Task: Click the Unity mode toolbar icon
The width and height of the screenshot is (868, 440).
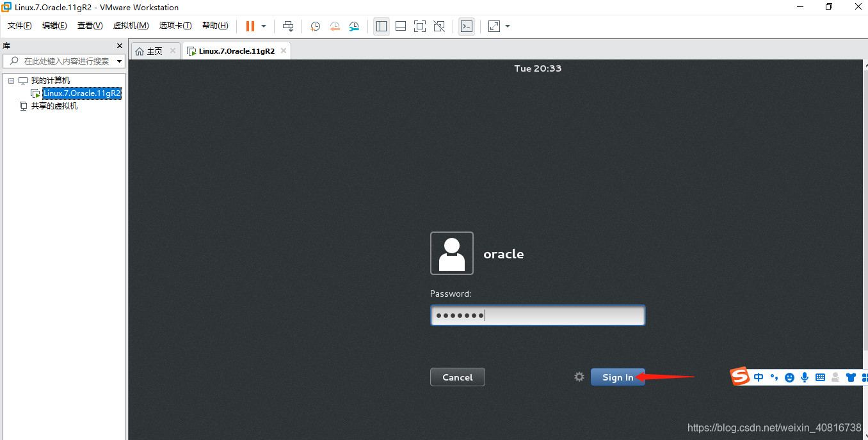Action: pyautogui.click(x=439, y=26)
